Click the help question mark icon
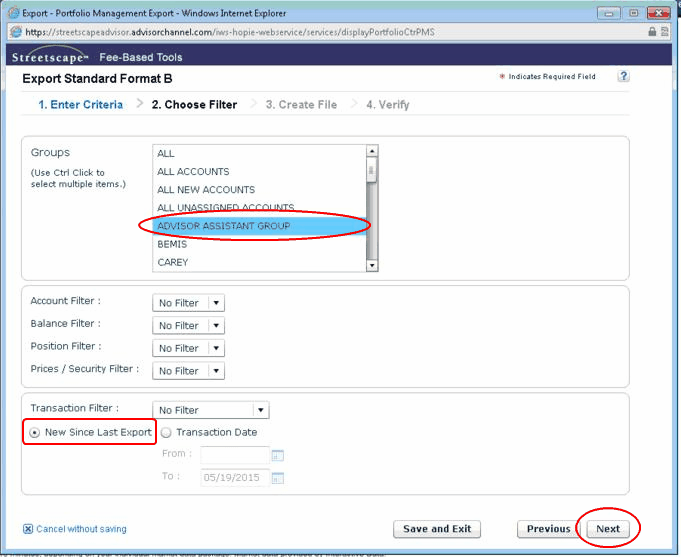Image resolution: width=681 pixels, height=557 pixels. click(623, 77)
